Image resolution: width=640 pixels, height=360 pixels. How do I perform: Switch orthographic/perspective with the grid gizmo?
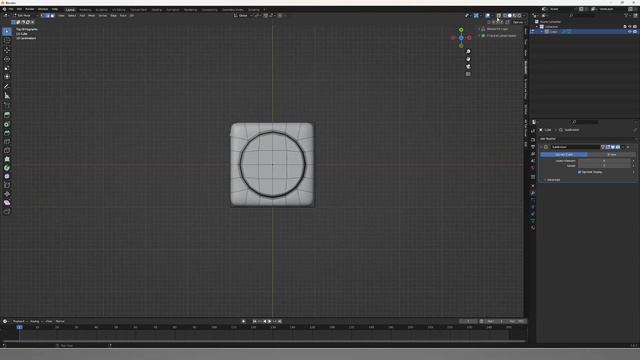pos(468,74)
